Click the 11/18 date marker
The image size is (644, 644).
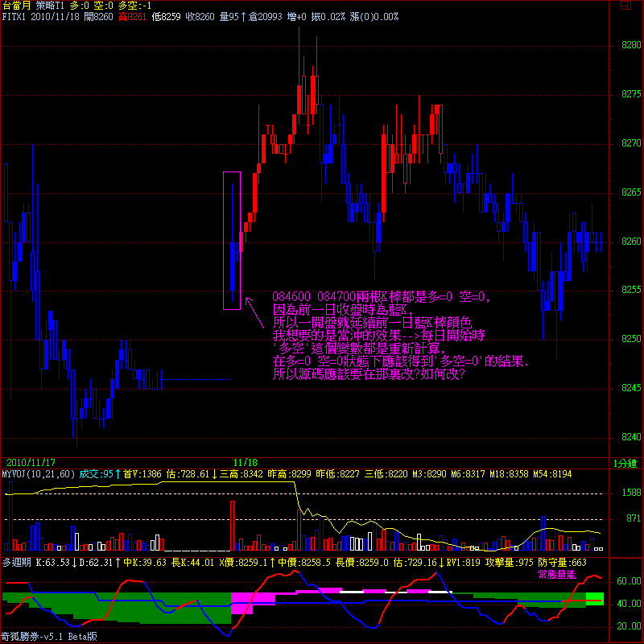245,464
